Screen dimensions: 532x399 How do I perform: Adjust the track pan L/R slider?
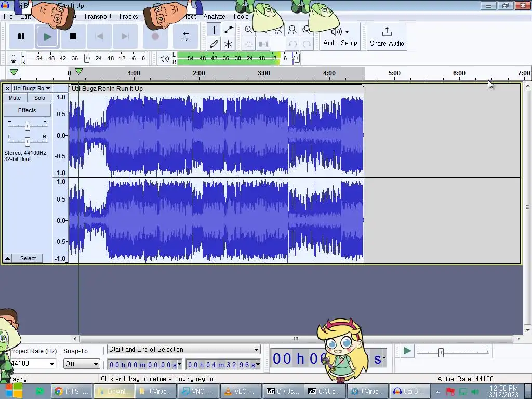coord(28,141)
